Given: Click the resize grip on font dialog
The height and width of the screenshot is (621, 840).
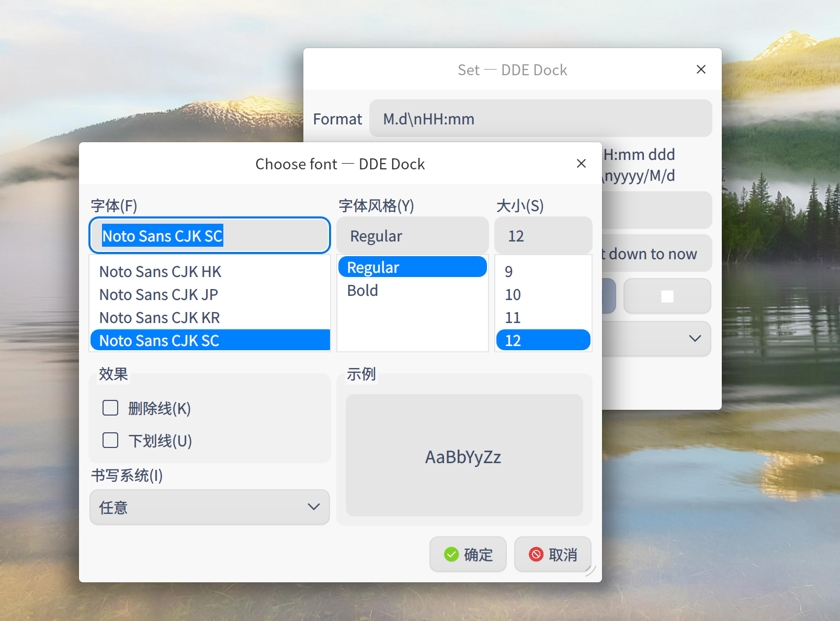Looking at the screenshot, I should 591,571.
